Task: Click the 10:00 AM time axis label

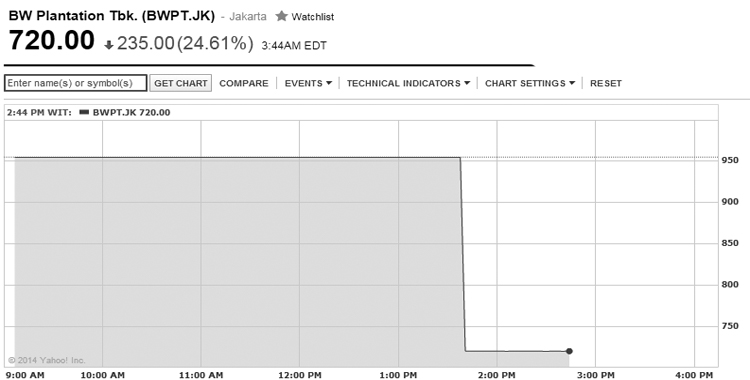Action: coord(102,375)
